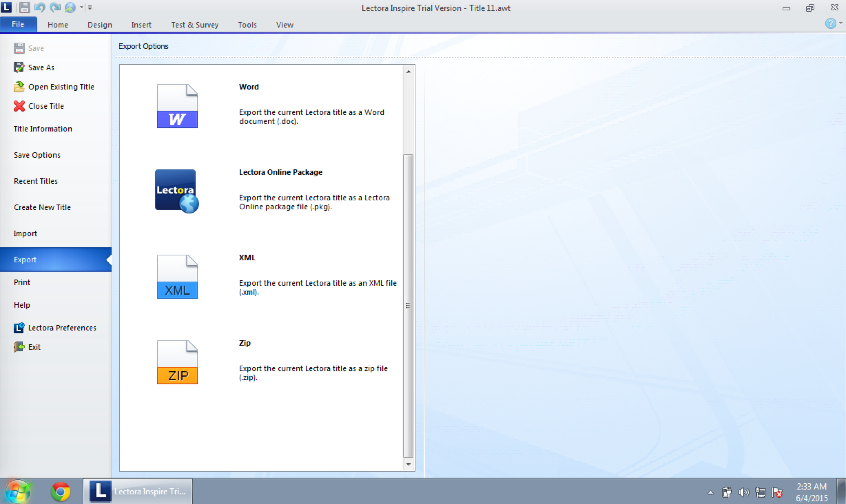Click the Export Options scrollbar thumb
Image resolution: width=846 pixels, height=504 pixels.
point(409,306)
